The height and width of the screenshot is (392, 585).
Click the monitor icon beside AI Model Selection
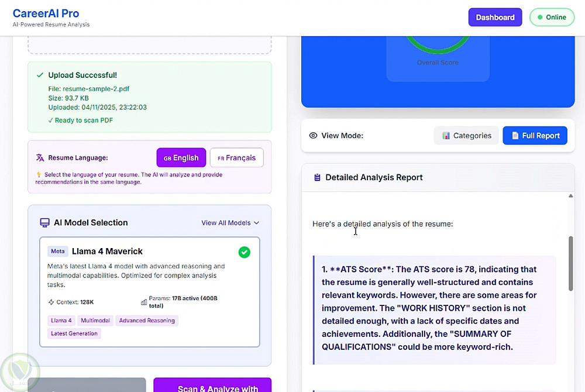pyautogui.click(x=44, y=222)
